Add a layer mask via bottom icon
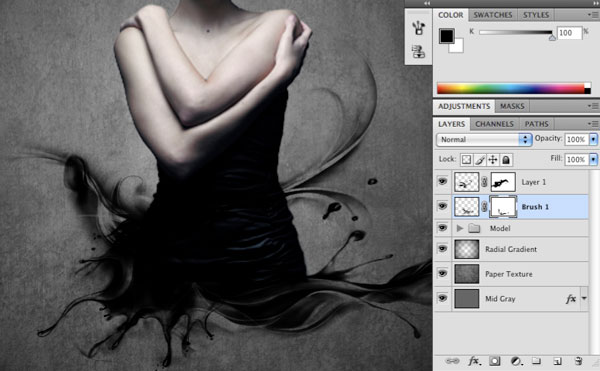Image resolution: width=600 pixels, height=371 pixels. tap(494, 361)
